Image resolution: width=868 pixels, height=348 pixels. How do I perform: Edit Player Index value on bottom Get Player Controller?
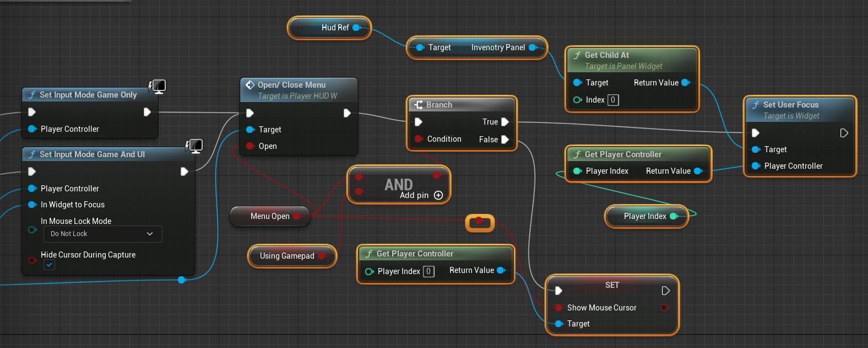pyautogui.click(x=428, y=271)
